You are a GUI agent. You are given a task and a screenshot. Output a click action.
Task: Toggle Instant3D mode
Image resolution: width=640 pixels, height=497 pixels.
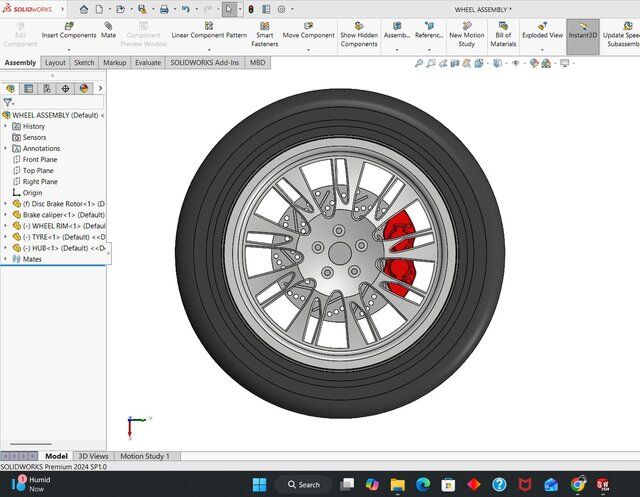pyautogui.click(x=583, y=36)
